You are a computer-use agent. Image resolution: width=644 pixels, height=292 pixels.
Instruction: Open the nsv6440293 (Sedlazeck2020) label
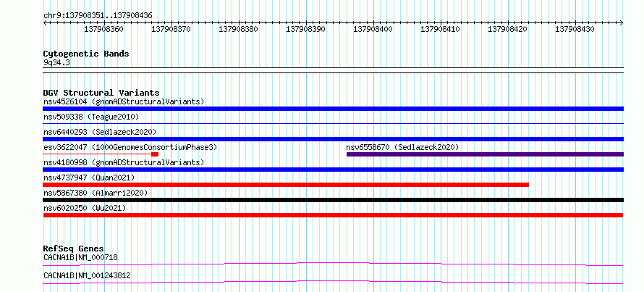[x=100, y=132]
